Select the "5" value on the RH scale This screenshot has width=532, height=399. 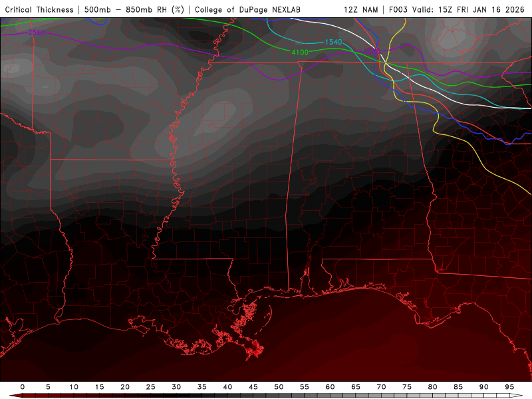48,387
